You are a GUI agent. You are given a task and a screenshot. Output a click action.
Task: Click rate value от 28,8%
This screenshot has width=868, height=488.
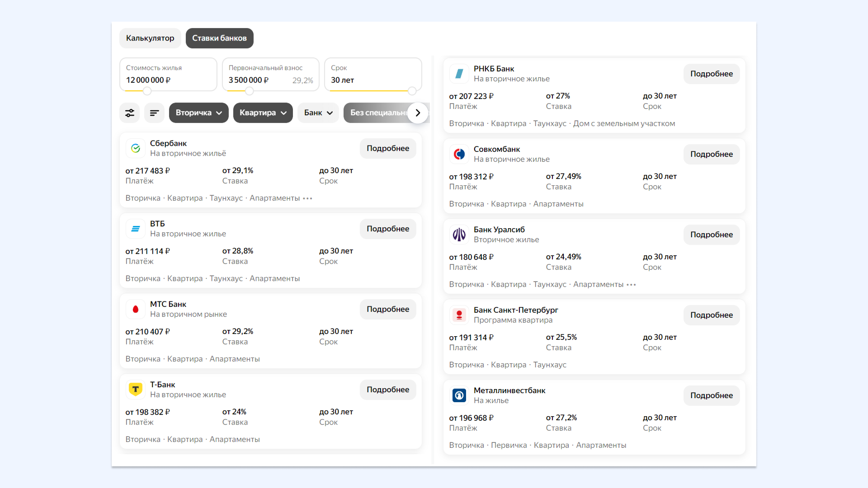(x=238, y=251)
